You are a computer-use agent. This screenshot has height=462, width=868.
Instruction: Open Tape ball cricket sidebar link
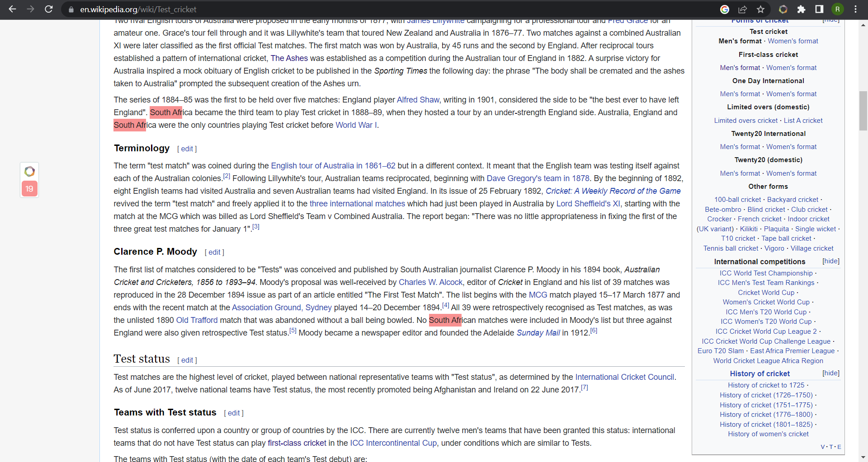(786, 238)
